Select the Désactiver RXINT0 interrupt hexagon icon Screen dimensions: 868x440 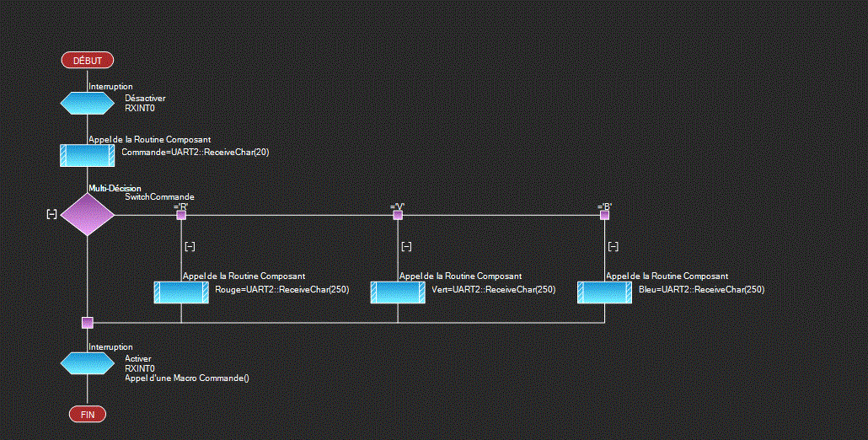87,103
